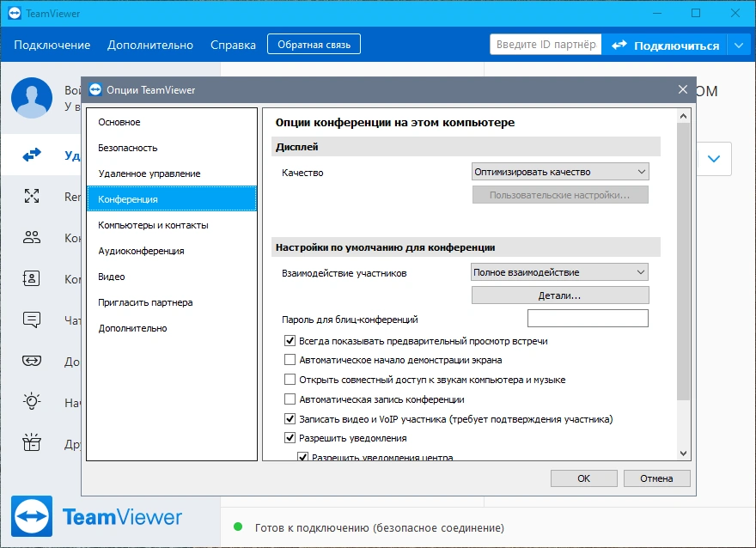Enable Автоматическая запись конференции
Viewport: 756px width, 548px height.
(290, 399)
